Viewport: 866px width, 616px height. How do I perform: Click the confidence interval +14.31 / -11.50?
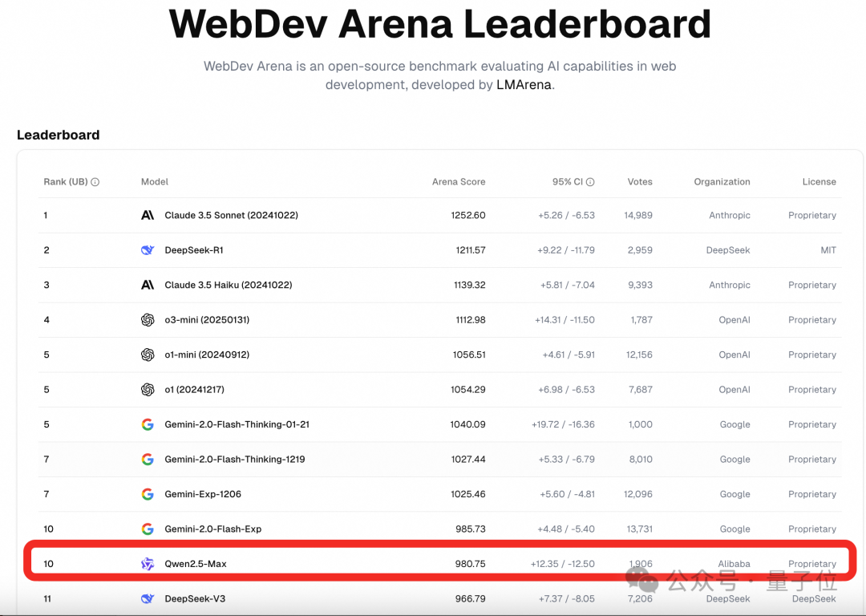[565, 319]
